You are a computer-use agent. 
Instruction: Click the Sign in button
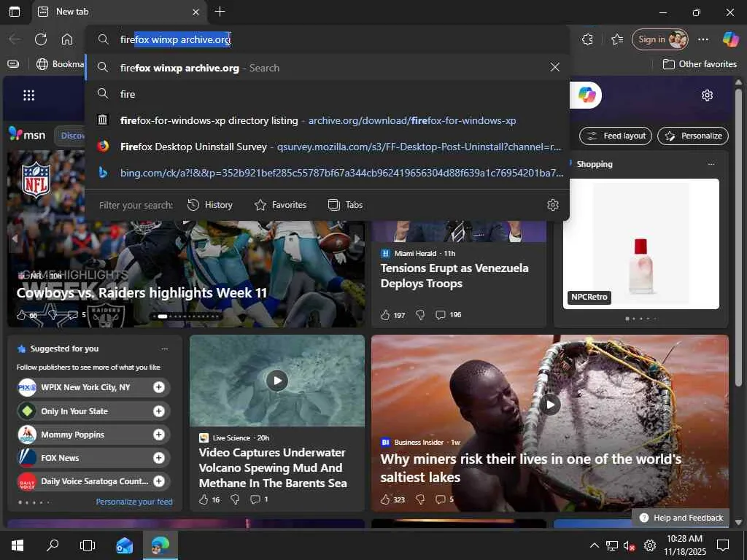point(659,39)
